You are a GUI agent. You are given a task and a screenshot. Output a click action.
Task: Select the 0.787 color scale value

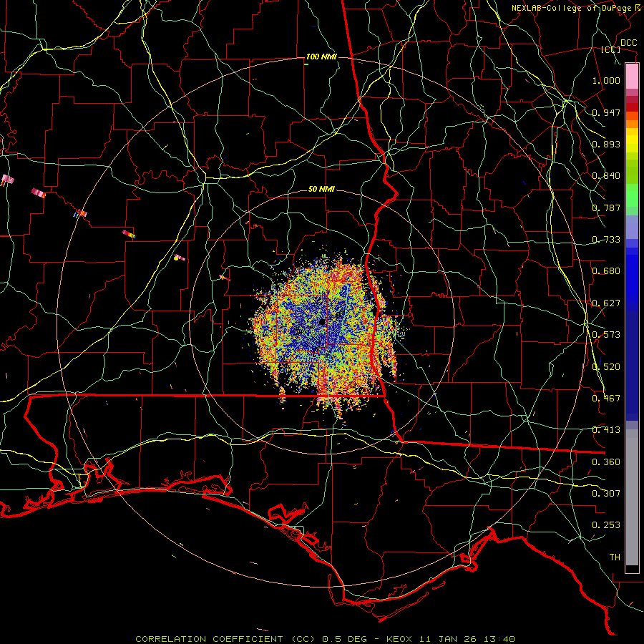pos(606,208)
